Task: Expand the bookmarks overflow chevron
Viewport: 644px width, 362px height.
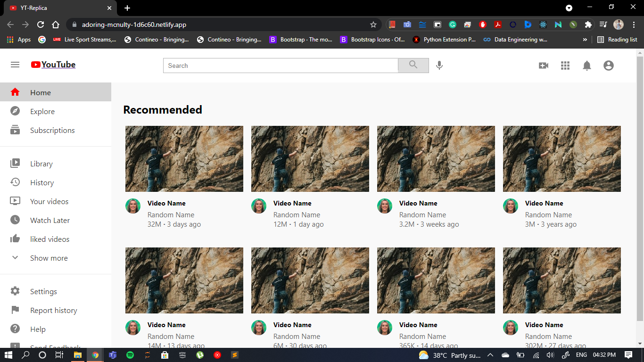Action: coord(585,40)
